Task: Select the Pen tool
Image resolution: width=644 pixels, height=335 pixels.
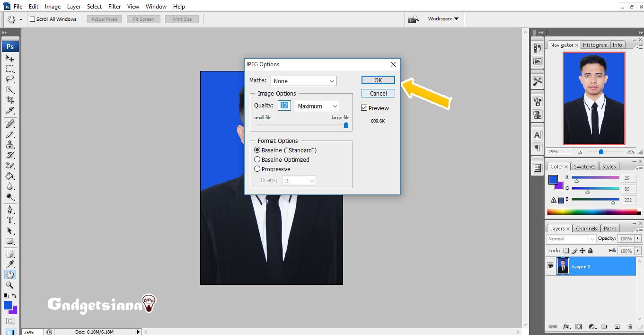Action: pos(10,210)
